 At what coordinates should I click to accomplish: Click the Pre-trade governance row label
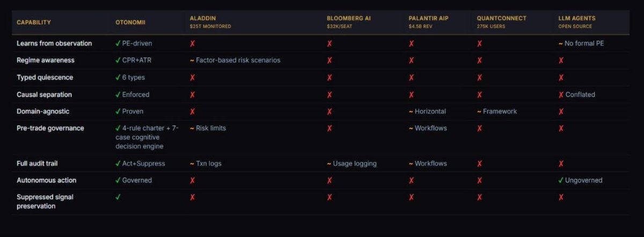coord(50,128)
